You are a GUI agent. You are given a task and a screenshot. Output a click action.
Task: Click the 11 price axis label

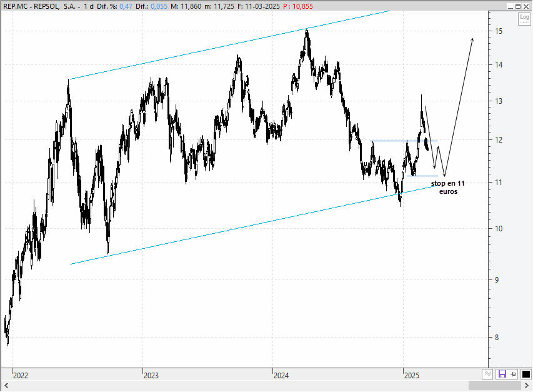click(499, 182)
